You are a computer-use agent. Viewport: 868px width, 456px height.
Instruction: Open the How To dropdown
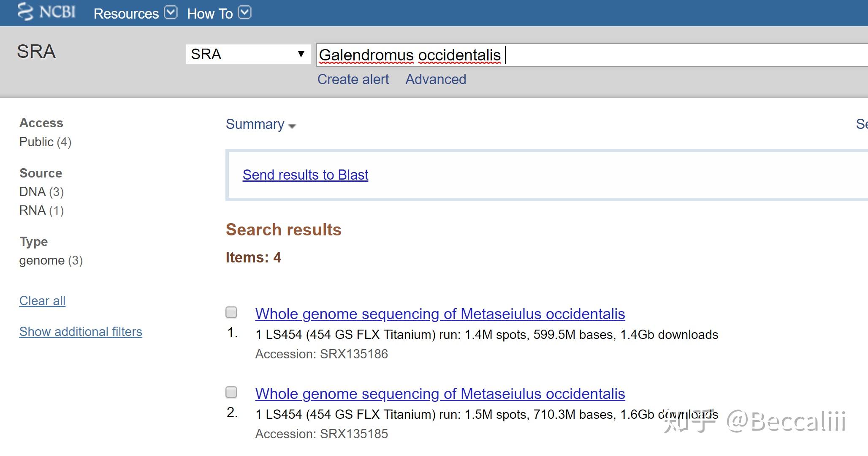pos(244,13)
